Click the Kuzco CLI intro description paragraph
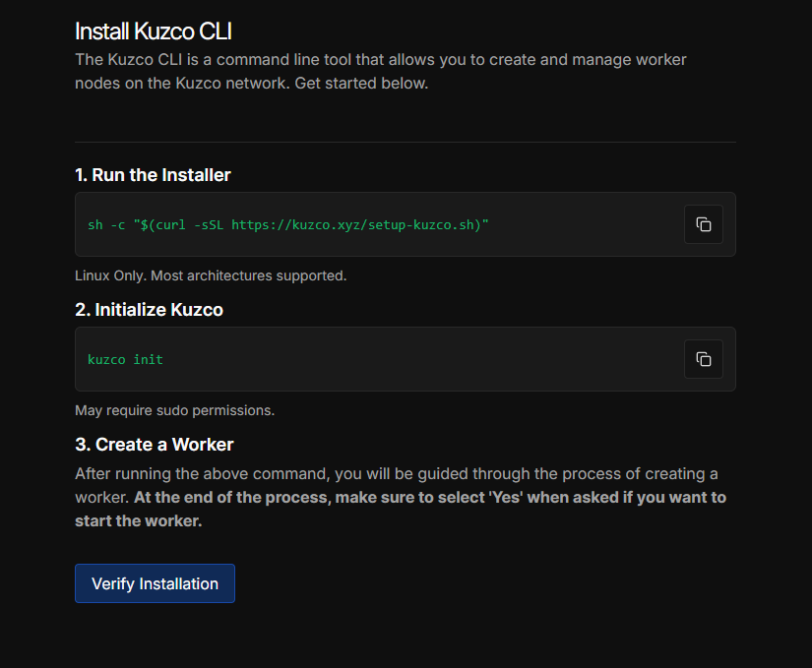Screen dimensions: 812x668 click(380, 71)
